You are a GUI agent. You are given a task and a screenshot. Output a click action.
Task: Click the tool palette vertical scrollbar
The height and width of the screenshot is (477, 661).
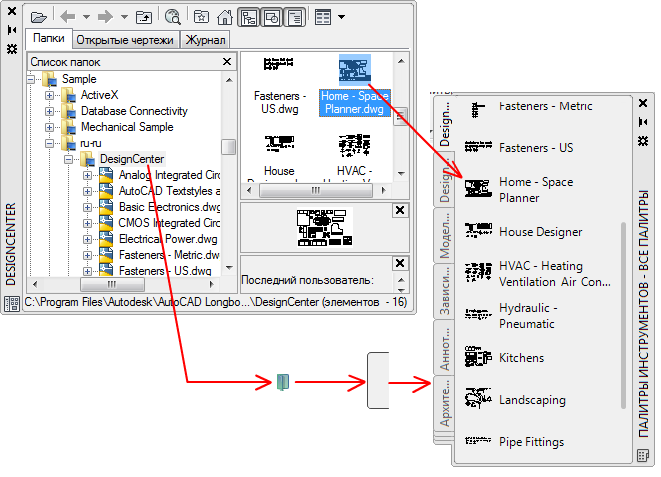623,315
